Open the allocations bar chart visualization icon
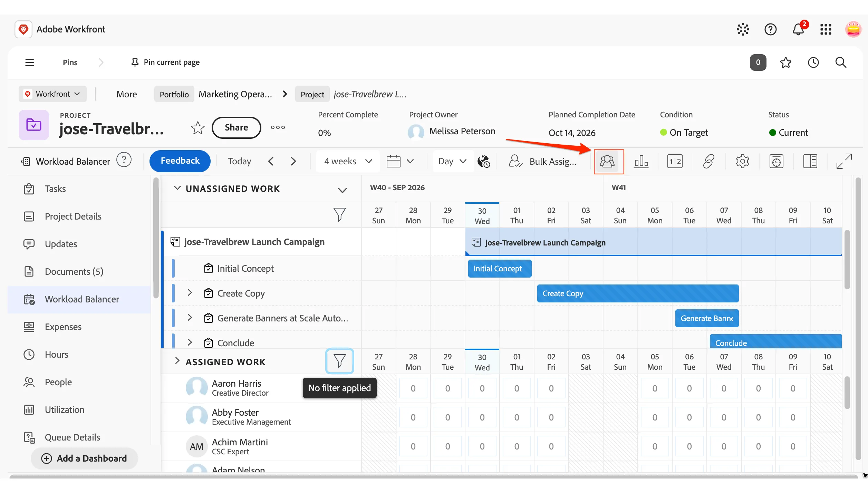 pos(641,161)
